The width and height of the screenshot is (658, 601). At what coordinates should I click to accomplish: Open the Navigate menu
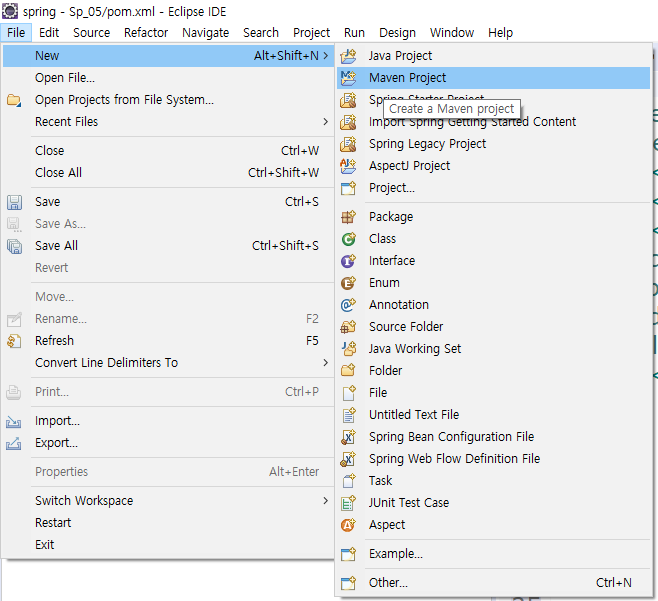[205, 33]
